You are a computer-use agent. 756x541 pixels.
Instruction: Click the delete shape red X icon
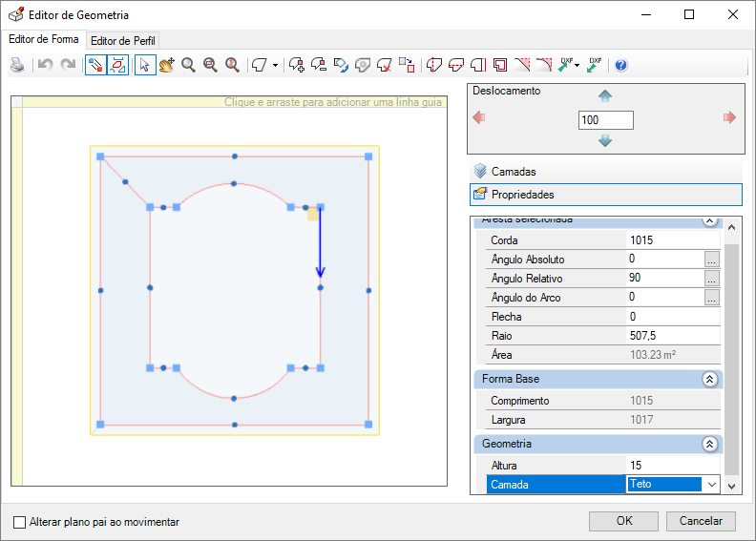(x=385, y=65)
